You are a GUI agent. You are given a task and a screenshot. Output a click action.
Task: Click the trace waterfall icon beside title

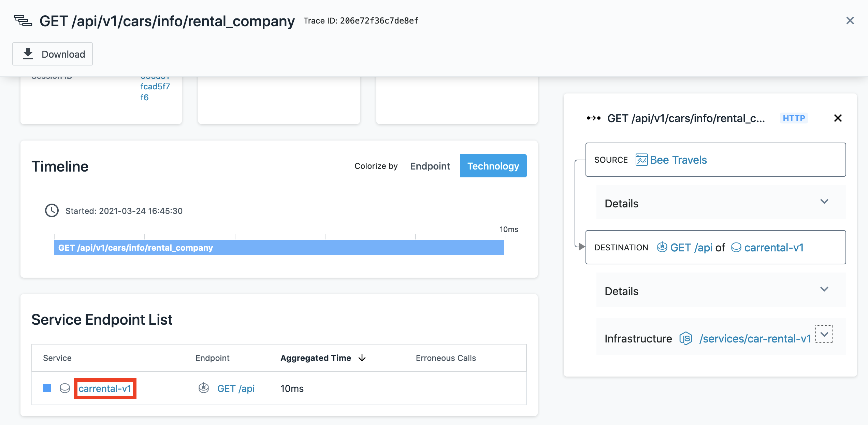23,21
